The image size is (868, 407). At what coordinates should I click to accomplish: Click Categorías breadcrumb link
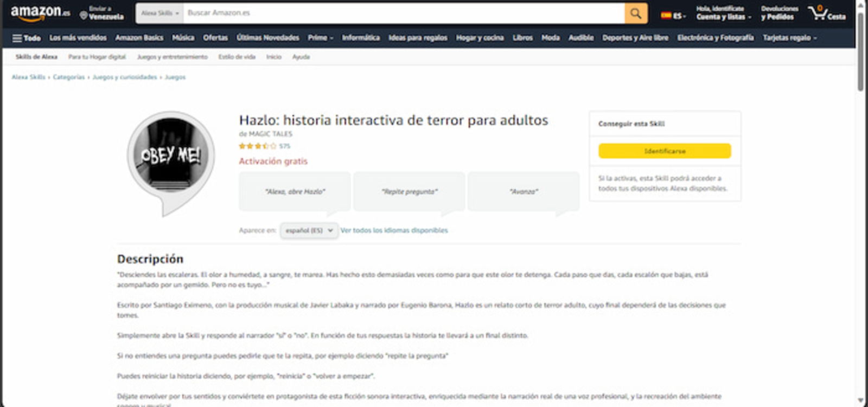click(x=69, y=77)
